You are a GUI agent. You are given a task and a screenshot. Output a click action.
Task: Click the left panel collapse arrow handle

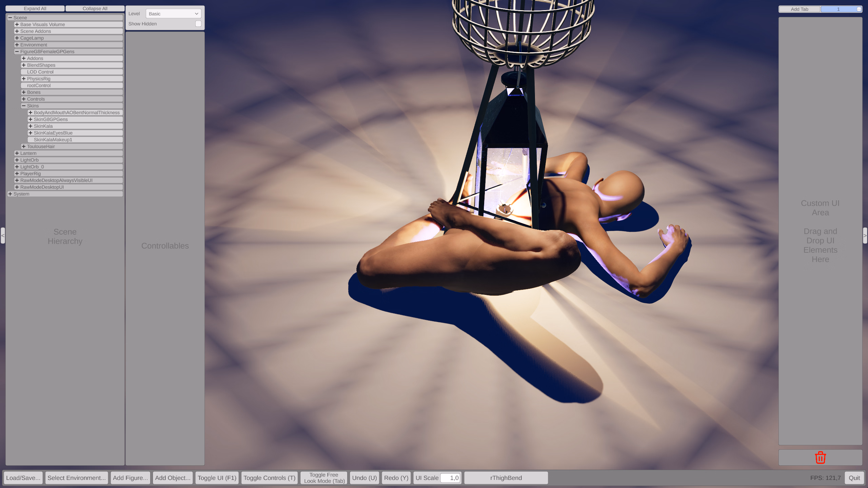[x=3, y=236]
